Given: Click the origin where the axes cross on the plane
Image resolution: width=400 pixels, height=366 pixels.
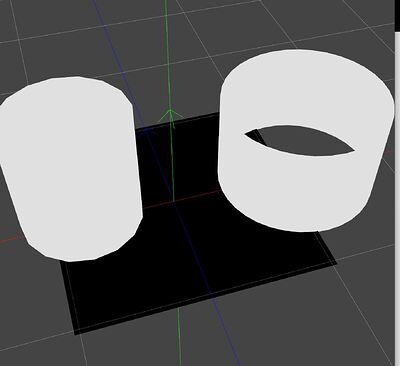Looking at the screenshot, I should 174,202.
